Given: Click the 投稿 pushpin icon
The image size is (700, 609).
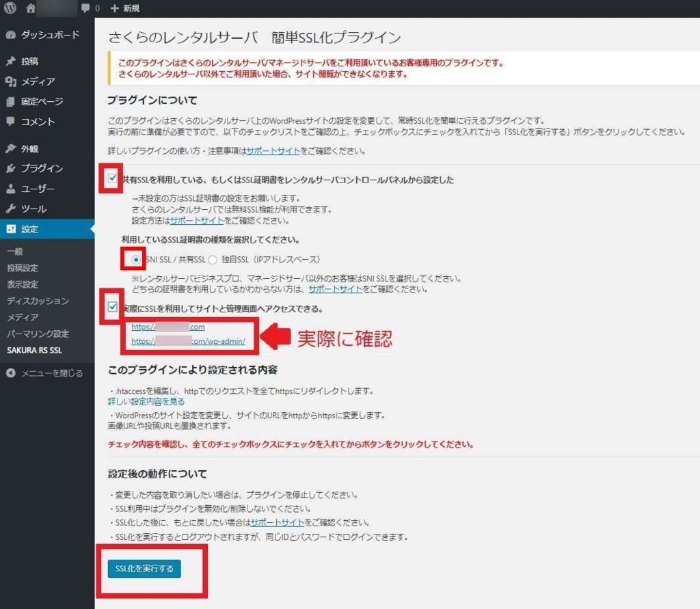Looking at the screenshot, I should point(11,61).
